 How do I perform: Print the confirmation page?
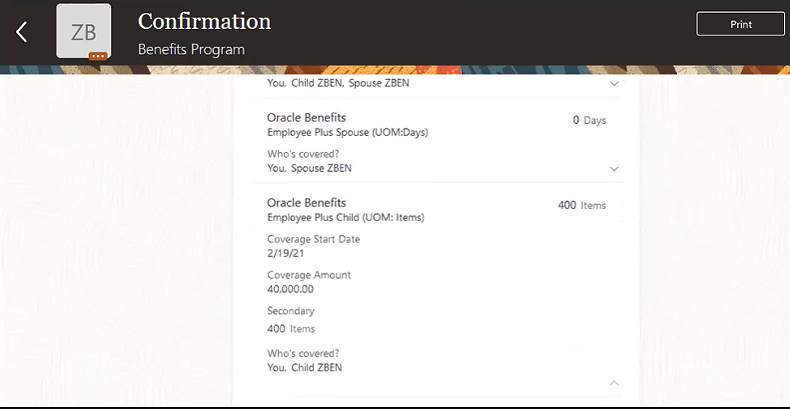pyautogui.click(x=740, y=24)
